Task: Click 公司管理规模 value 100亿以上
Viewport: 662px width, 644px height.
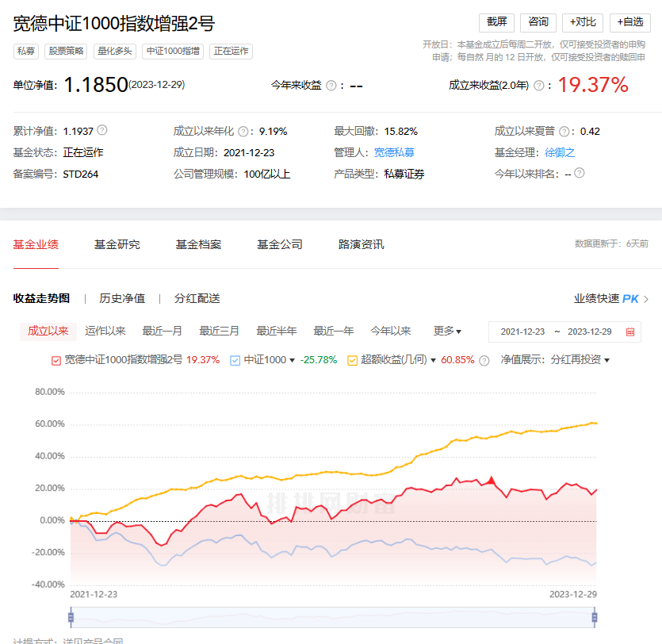Action: click(267, 174)
